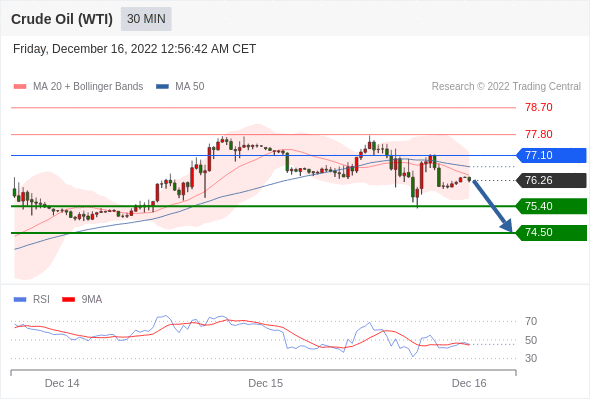590x400 pixels.
Task: Select the blue 77.10 pivot price tag
Action: (551, 155)
